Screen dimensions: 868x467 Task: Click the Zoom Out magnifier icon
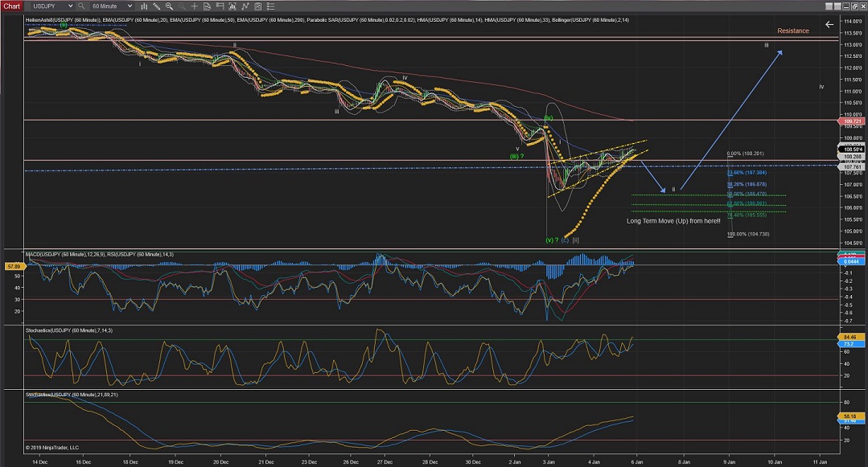182,6
